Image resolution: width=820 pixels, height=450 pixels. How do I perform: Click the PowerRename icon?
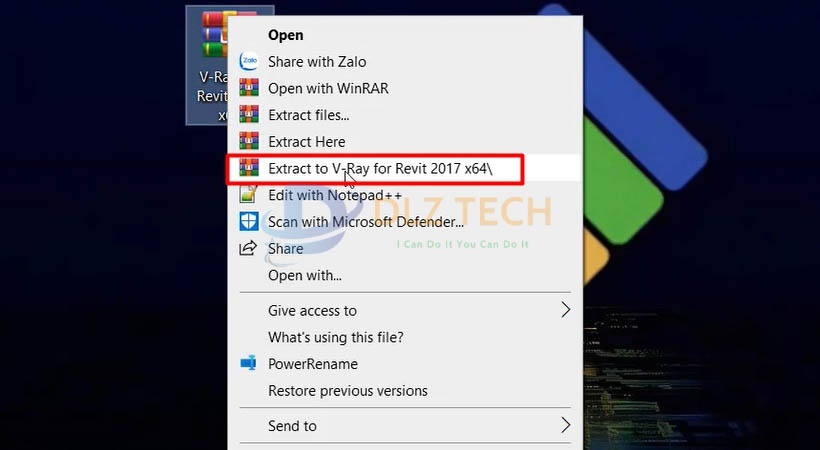click(x=248, y=363)
